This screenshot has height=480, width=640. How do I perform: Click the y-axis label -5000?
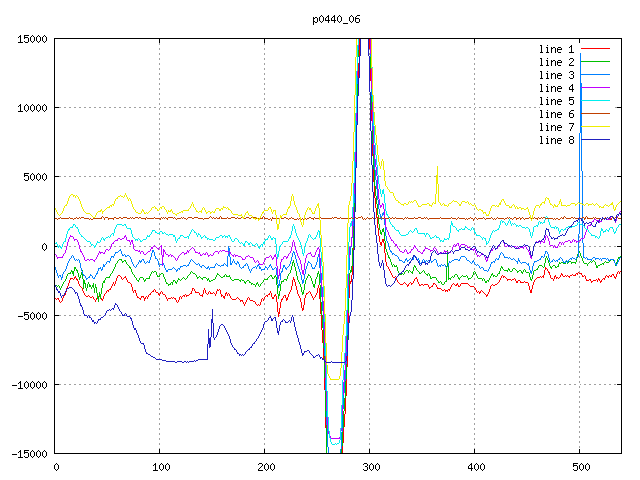pyautogui.click(x=30, y=316)
